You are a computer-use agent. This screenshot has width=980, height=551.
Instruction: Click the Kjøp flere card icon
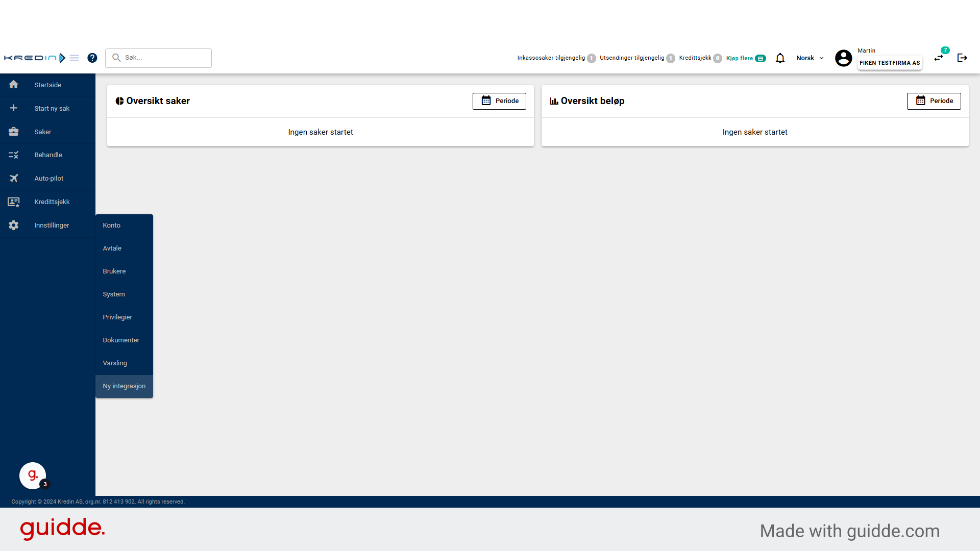coord(761,58)
